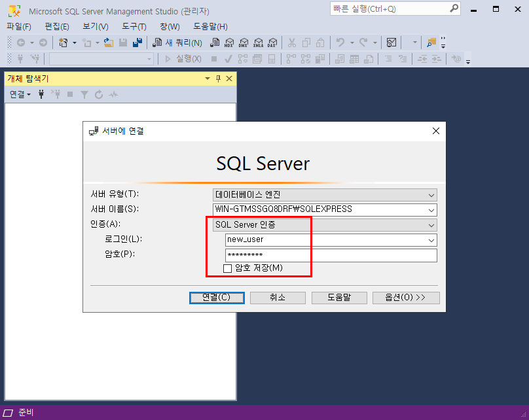
Task: Pin the 개체 탐색기 panel with auto-hide icon
Action: pyautogui.click(x=218, y=79)
